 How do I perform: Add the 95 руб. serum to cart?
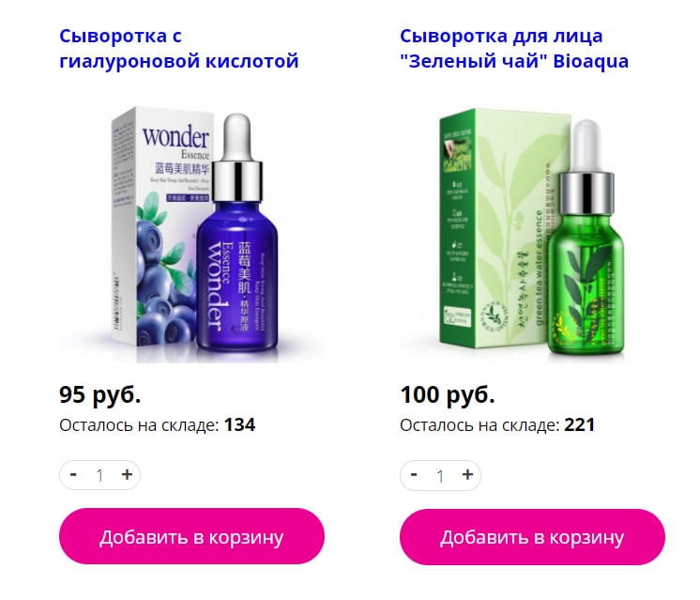click(191, 536)
